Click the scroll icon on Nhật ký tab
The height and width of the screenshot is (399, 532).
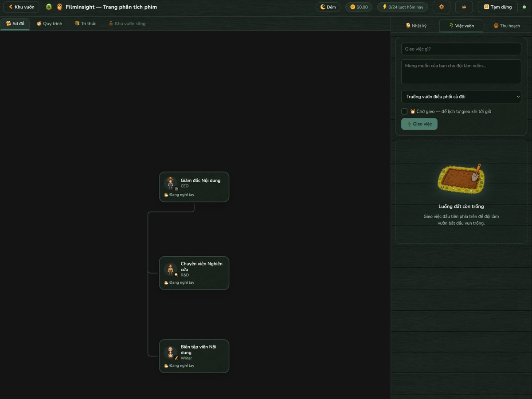point(408,26)
